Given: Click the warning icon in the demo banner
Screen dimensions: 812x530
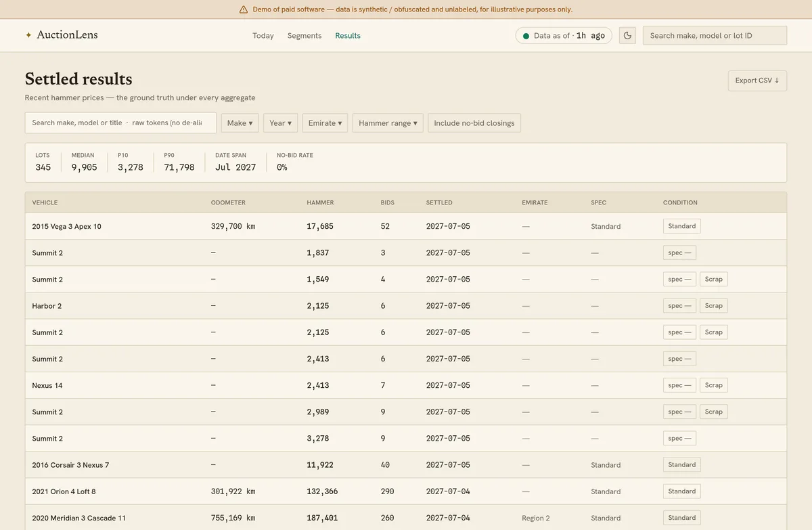Looking at the screenshot, I should pos(244,9).
